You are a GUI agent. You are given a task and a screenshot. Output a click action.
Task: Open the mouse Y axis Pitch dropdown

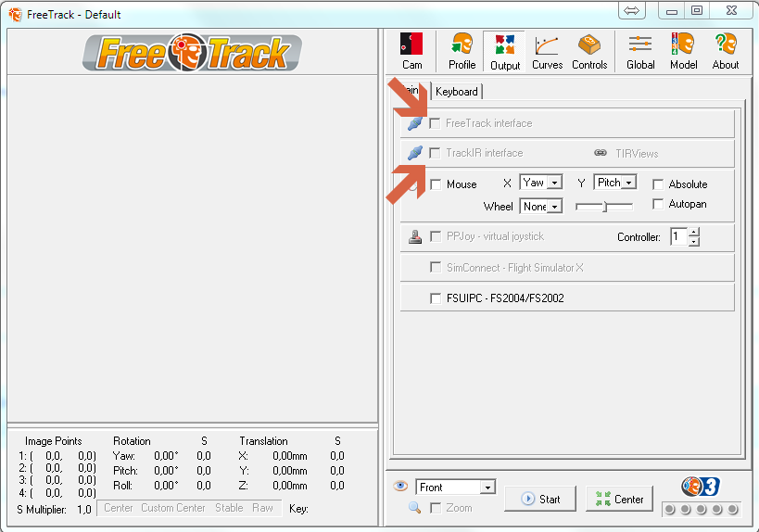point(614,183)
